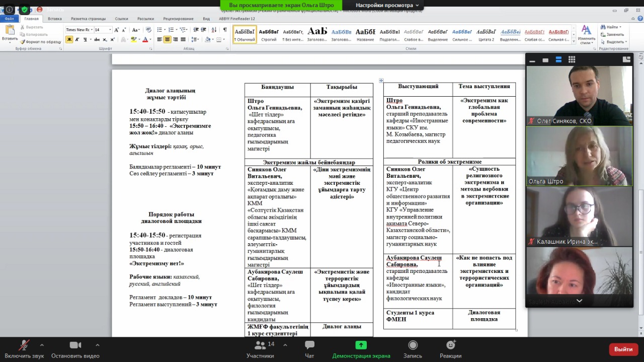Click Copy (Копировать) in clipboard group
Viewport: 644px width, 362px height.
point(33,34)
